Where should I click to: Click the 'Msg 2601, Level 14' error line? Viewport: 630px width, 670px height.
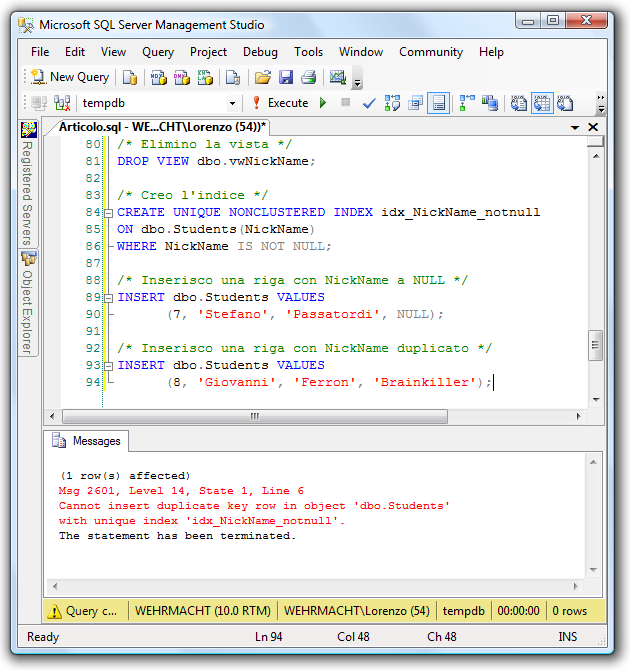tap(181, 491)
